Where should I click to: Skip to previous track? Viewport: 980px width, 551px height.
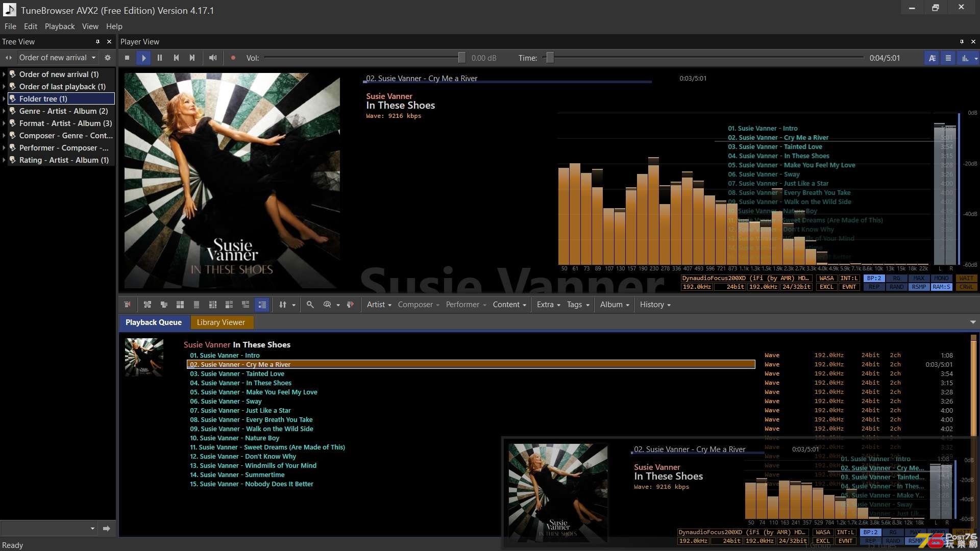(x=176, y=58)
